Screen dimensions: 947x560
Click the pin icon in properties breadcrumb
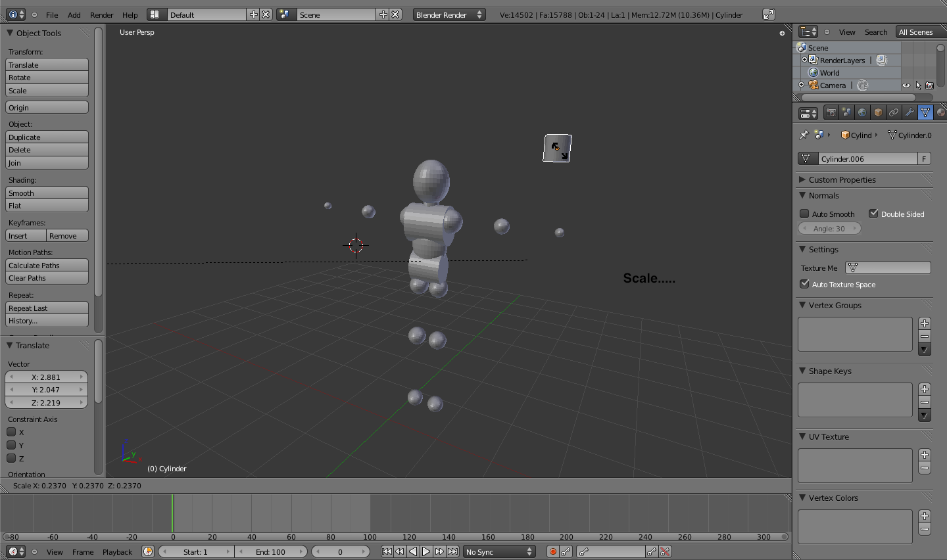[x=804, y=135]
